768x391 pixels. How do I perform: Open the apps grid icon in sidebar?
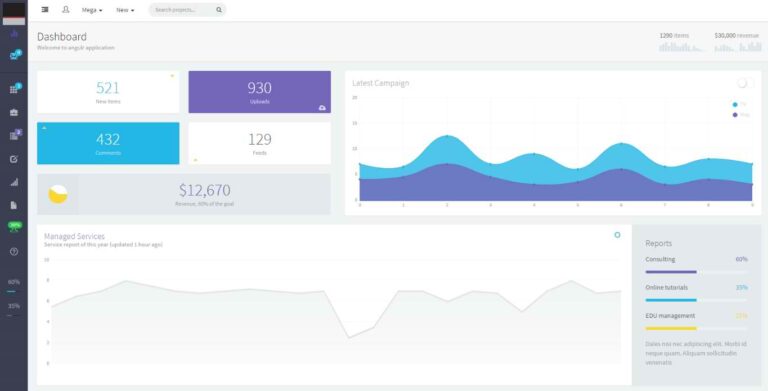[x=15, y=89]
